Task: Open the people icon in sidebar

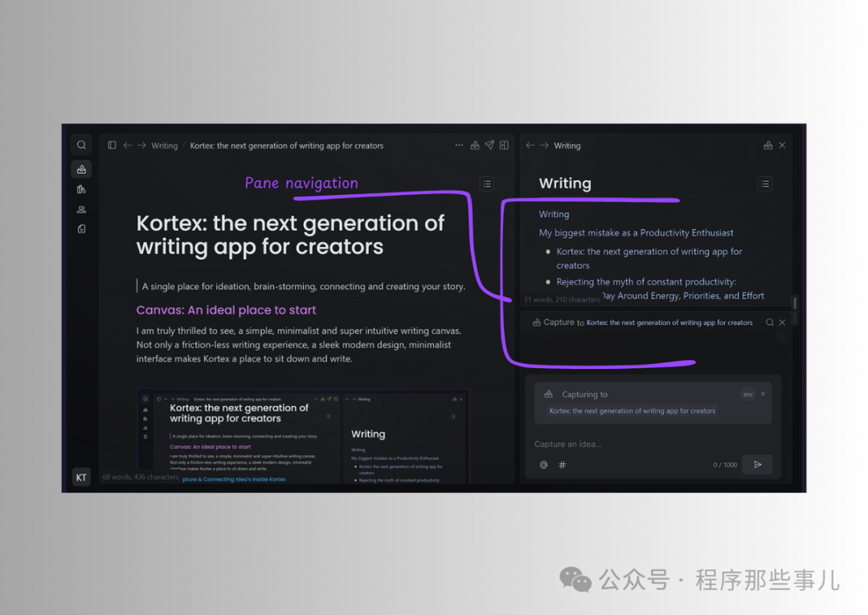Action: (81, 209)
